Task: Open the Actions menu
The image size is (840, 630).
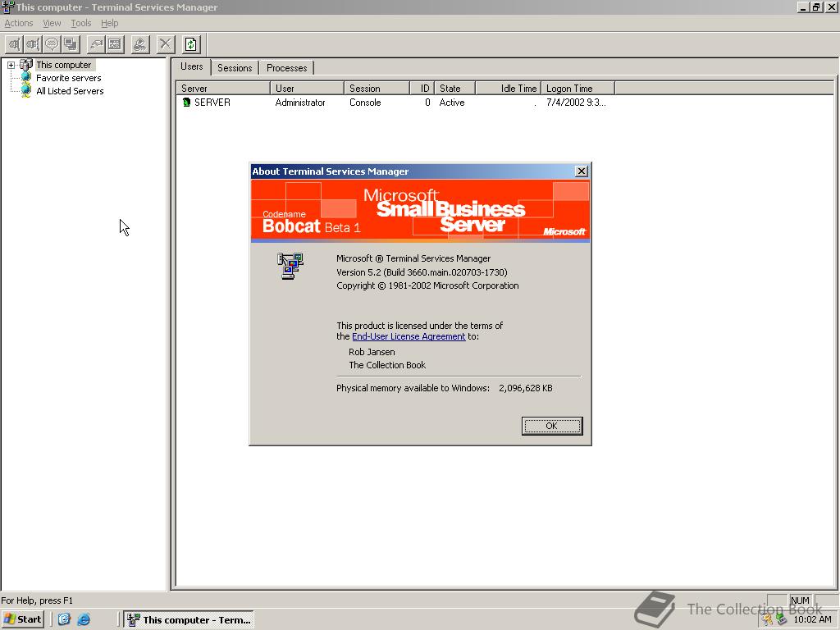Action: coord(19,23)
